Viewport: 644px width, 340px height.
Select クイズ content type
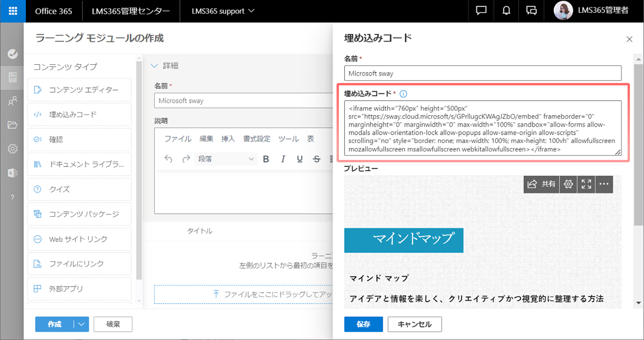[80, 189]
